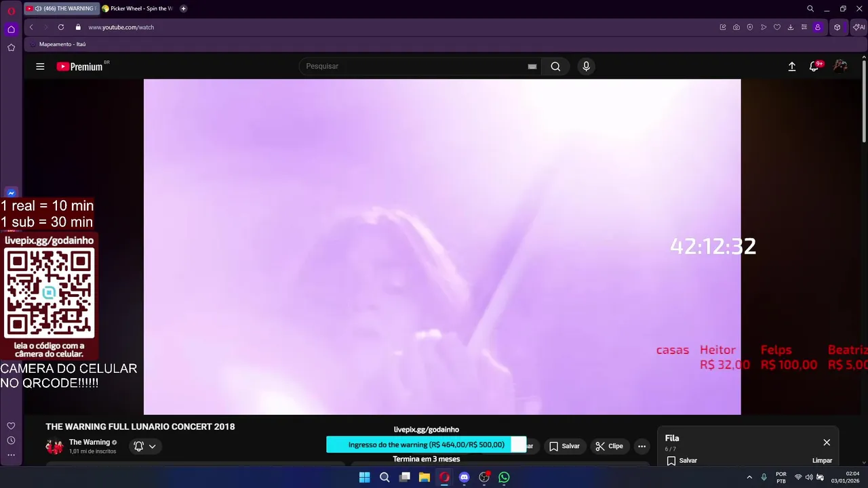Create a clip with Clipe button
This screenshot has width=868, height=488.
click(609, 446)
